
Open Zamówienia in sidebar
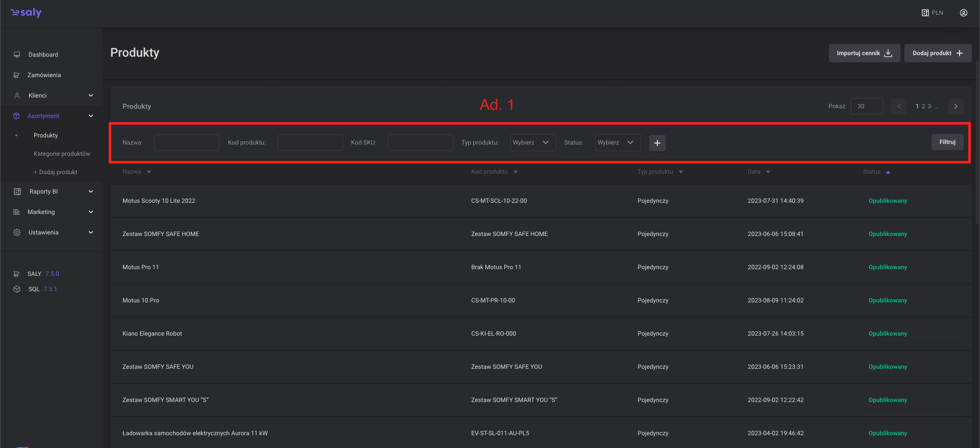pos(44,75)
